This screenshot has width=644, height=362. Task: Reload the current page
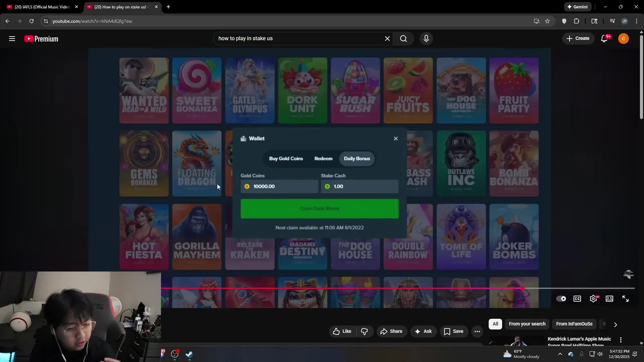coord(31,21)
